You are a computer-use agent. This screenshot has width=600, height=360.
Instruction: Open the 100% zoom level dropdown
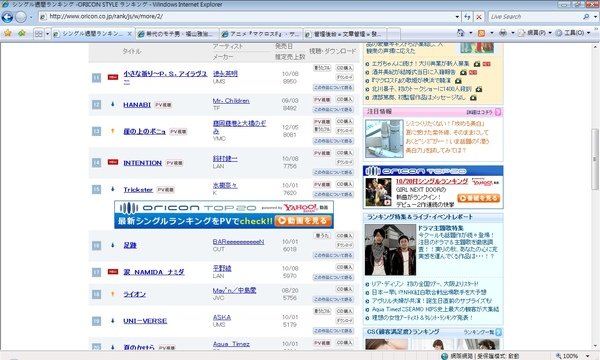click(588, 356)
